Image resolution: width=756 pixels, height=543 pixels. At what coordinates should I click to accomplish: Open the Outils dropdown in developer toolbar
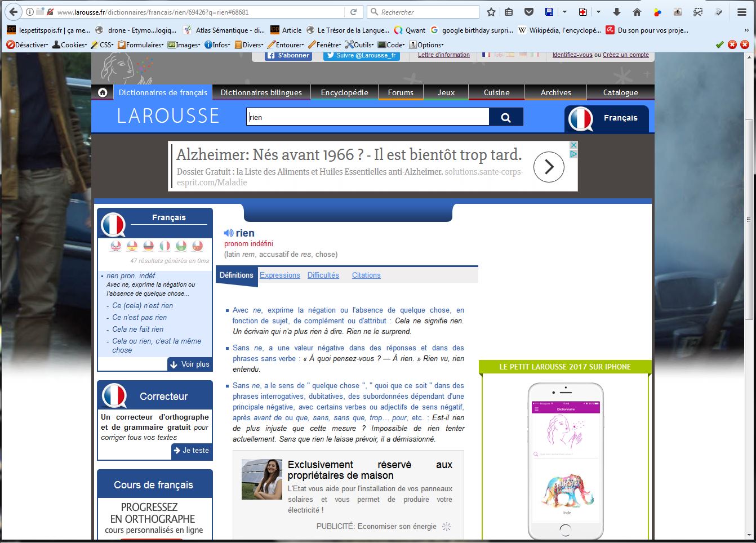pos(359,45)
